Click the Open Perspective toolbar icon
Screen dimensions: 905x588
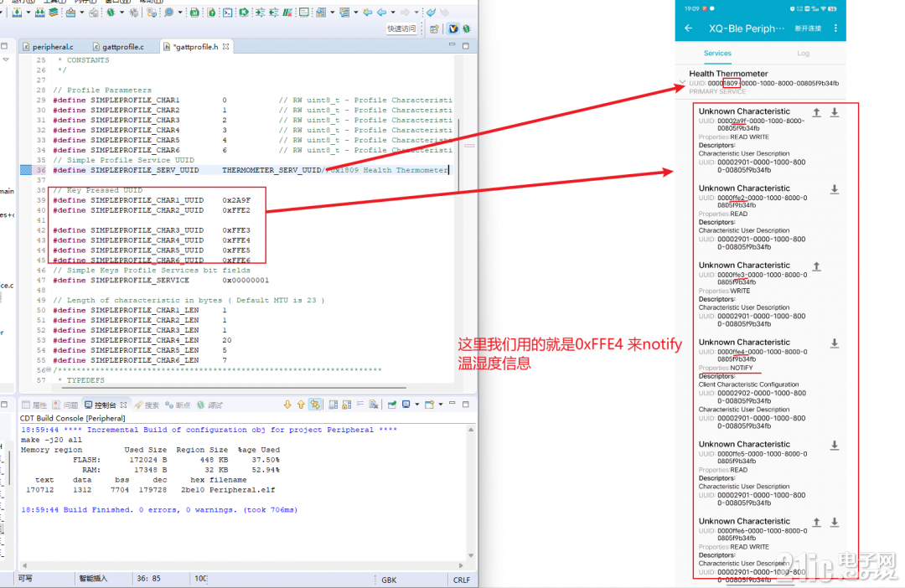434,28
